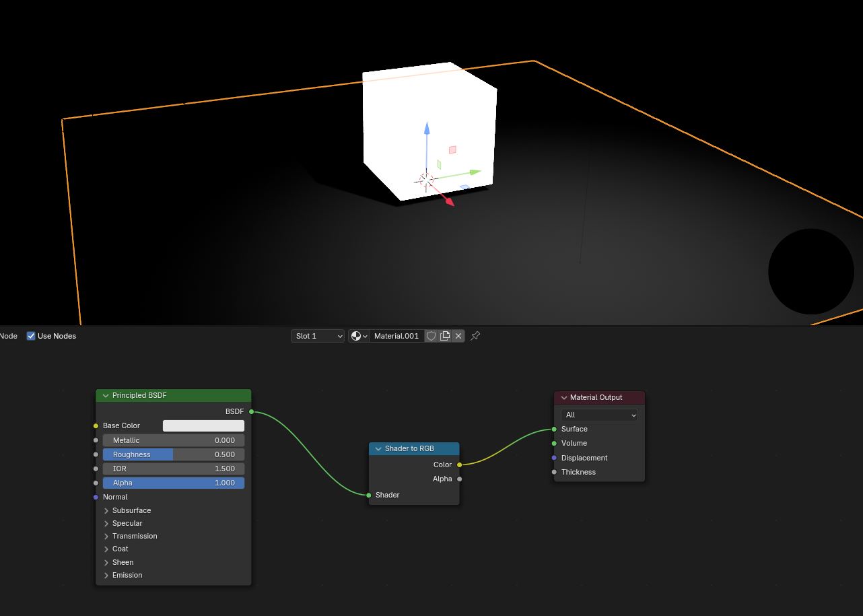Click the blue plane handle on gizmo
The image size is (863, 616).
coord(464,187)
